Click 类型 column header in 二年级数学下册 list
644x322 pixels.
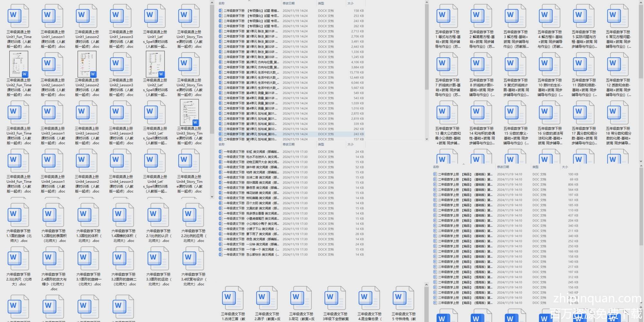point(321,4)
